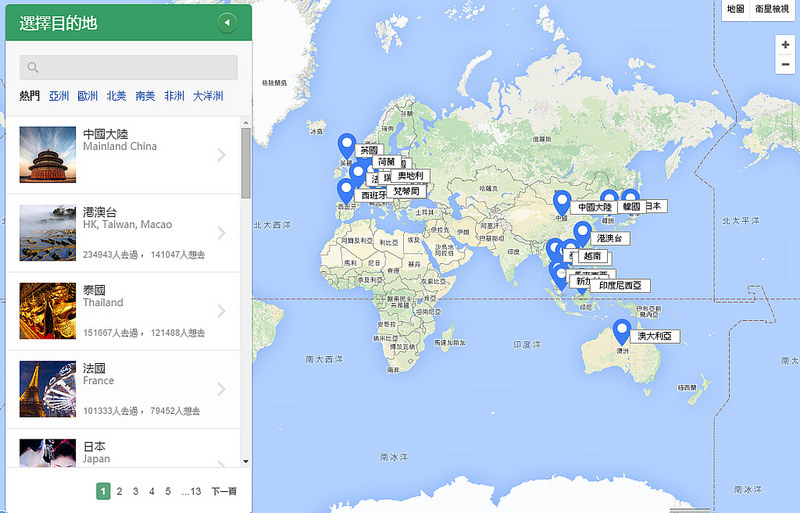800x513 pixels.
Task: Expand the 中國大陸 row chevron
Action: (221, 155)
